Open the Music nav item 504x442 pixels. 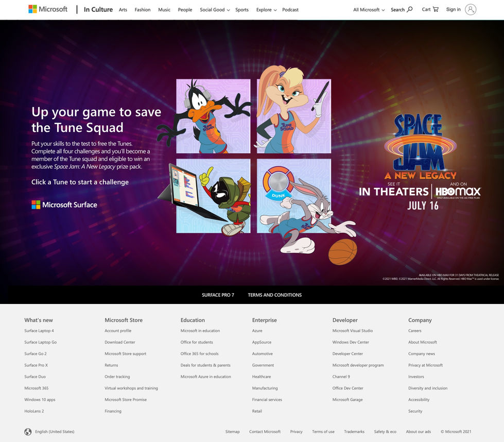click(x=164, y=10)
